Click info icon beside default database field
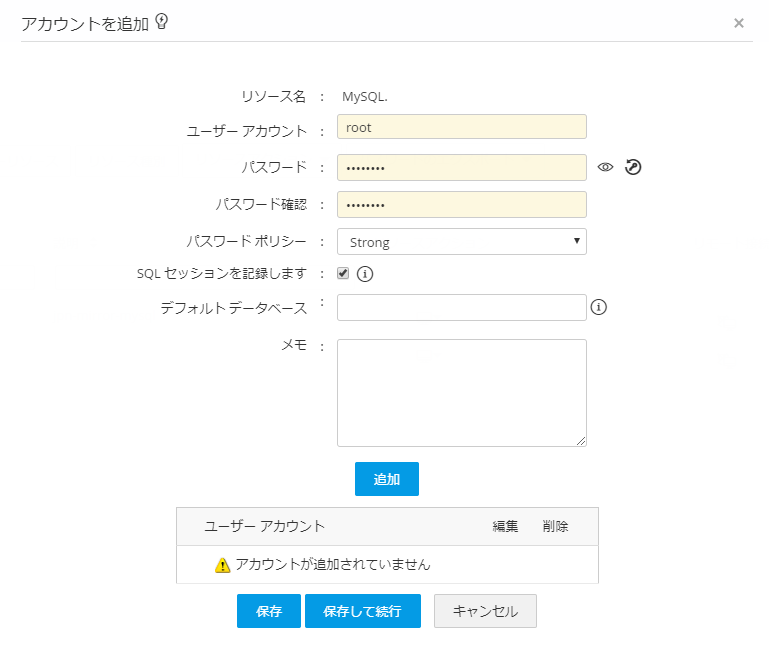The height and width of the screenshot is (649, 769). click(599, 307)
